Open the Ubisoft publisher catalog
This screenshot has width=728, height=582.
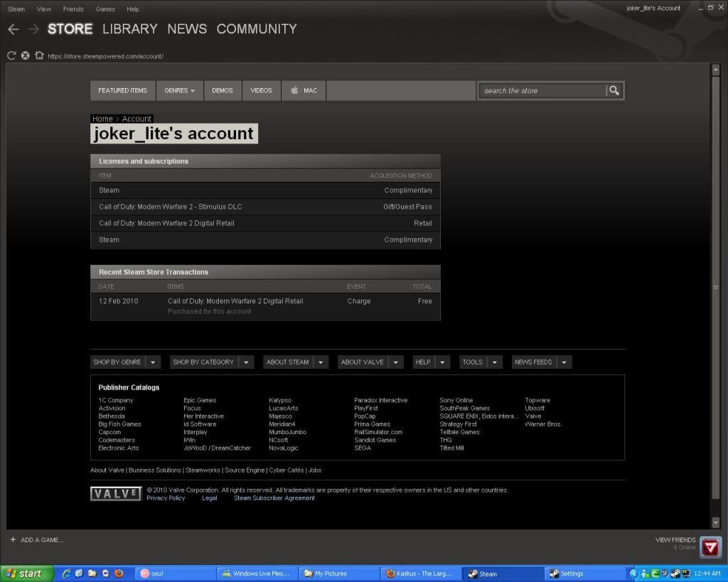[x=535, y=408]
